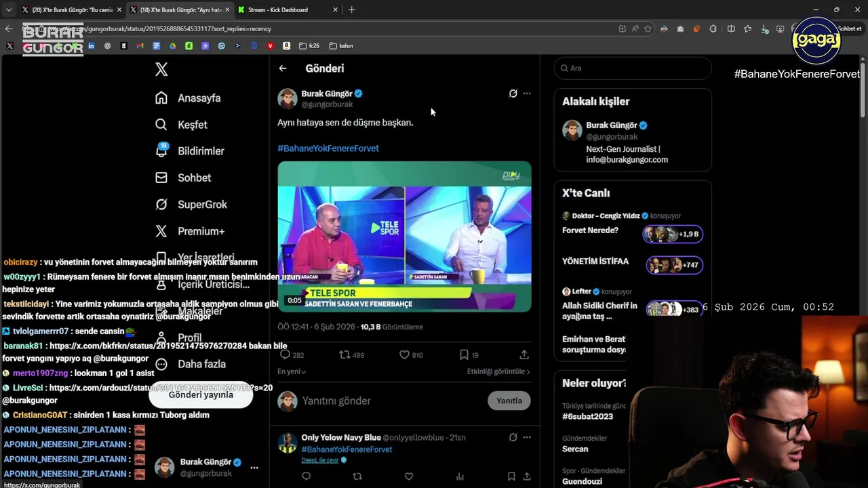Open more options on Only Yelow Navy Blue reply
This screenshot has height=488, width=868.
(x=527, y=438)
